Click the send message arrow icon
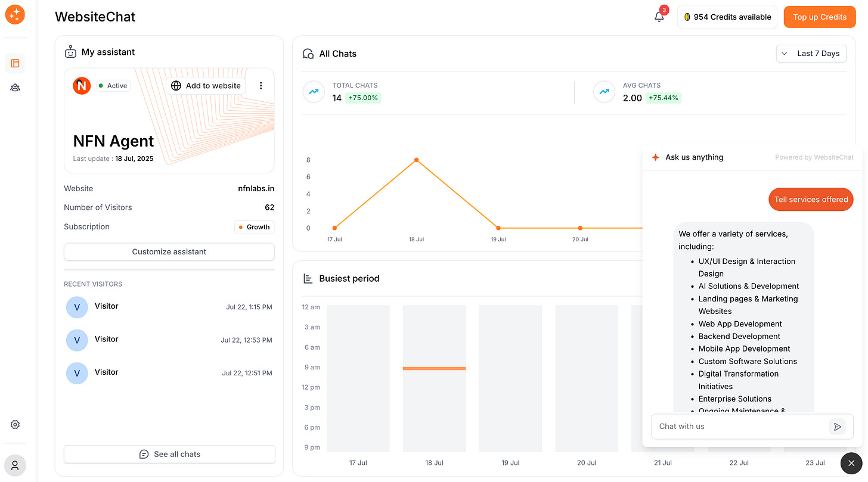This screenshot has height=482, width=868. point(837,427)
